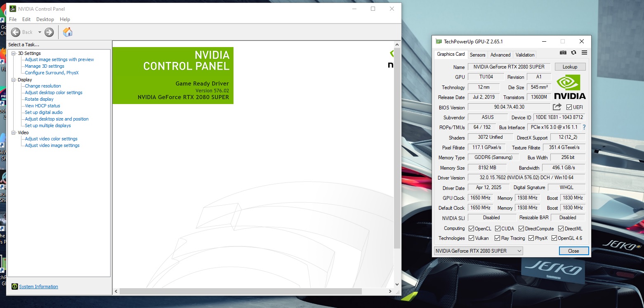Collapse the Video tree node

[14, 133]
